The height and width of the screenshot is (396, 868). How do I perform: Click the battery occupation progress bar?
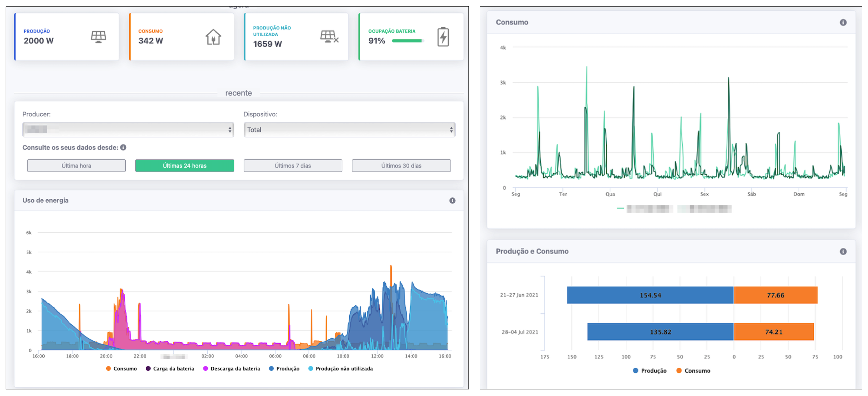[407, 41]
